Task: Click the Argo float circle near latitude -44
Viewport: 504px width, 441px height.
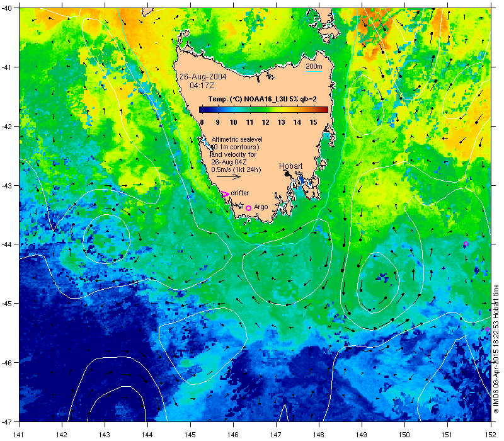Action: (x=466, y=244)
